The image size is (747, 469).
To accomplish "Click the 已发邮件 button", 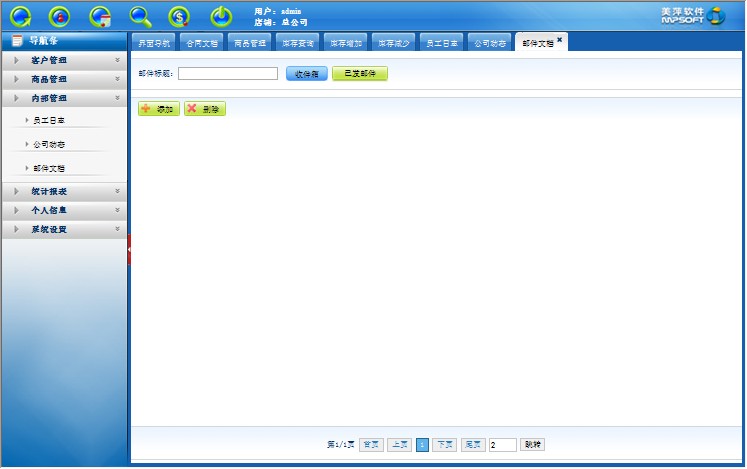I will click(x=359, y=74).
